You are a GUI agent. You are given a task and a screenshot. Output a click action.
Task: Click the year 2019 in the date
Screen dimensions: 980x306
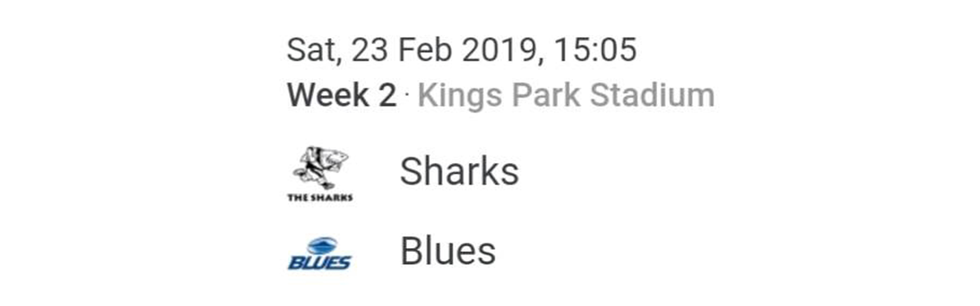point(499,50)
